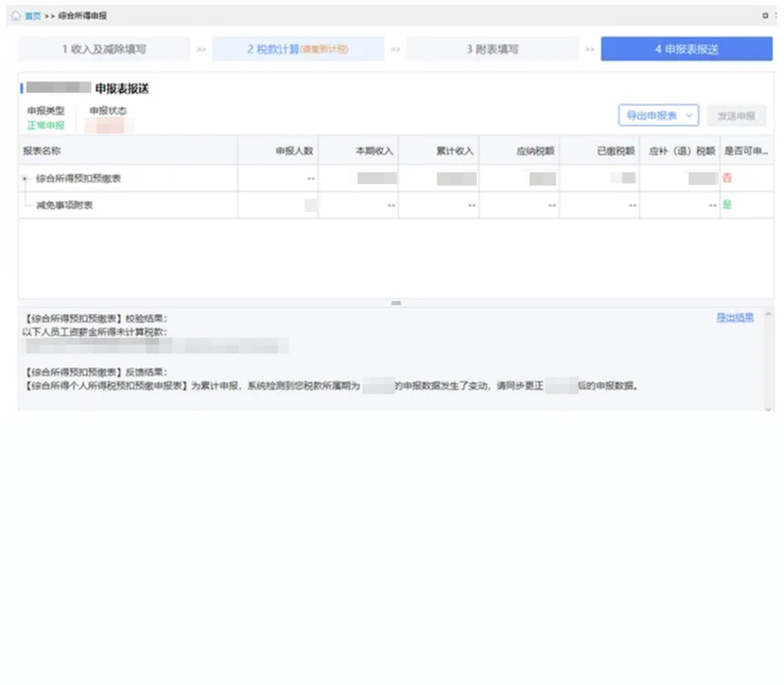The height and width of the screenshot is (685, 784).
Task: Select the 综合所得预扣预缴表 row
Action: (78, 179)
